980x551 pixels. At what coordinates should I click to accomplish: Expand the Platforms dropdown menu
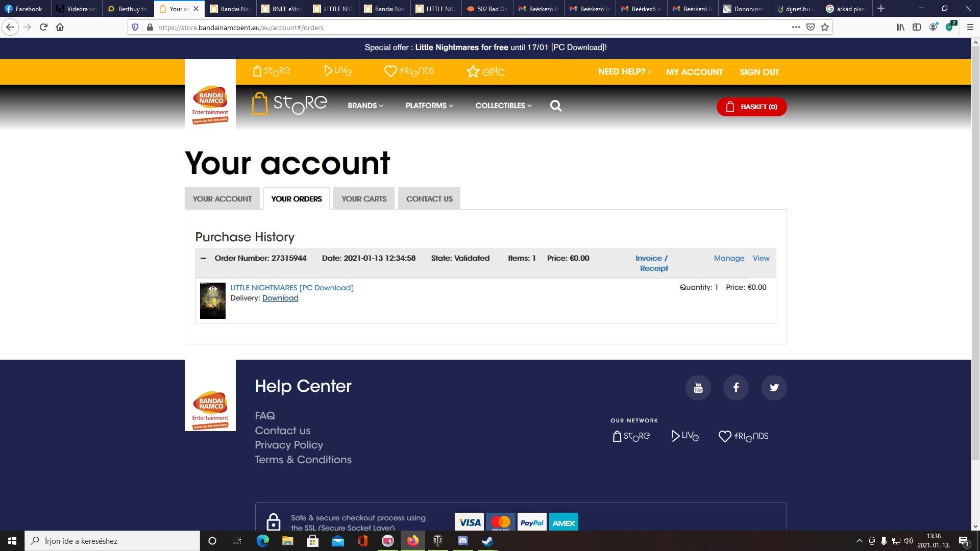point(429,106)
